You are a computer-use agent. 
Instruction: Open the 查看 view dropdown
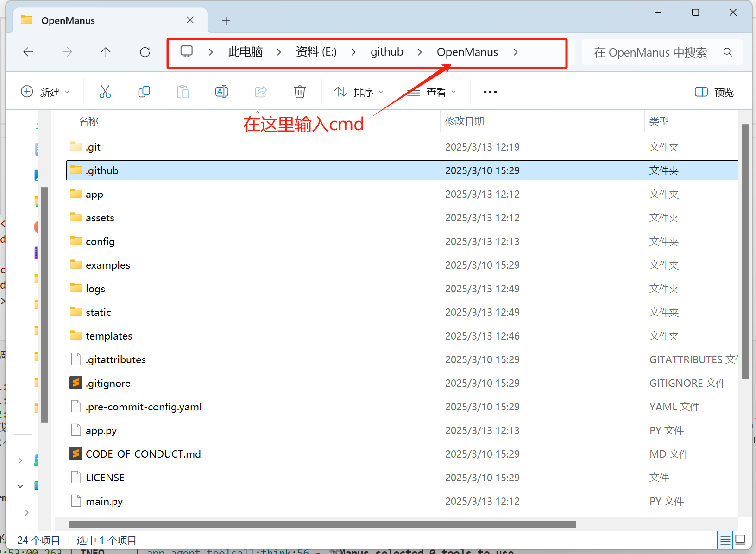[432, 92]
